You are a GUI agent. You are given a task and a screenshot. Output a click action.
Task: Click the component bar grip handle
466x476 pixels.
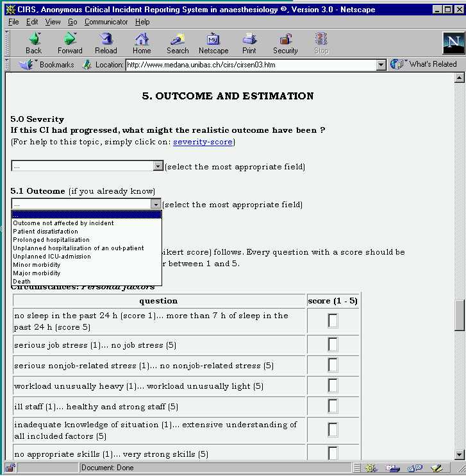[x=357, y=468]
